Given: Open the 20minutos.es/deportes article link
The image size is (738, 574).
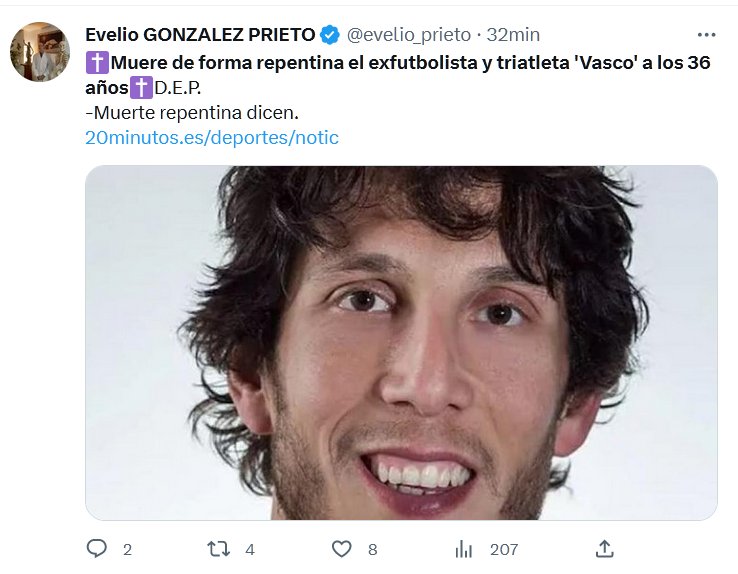Looking at the screenshot, I should pos(212,138).
